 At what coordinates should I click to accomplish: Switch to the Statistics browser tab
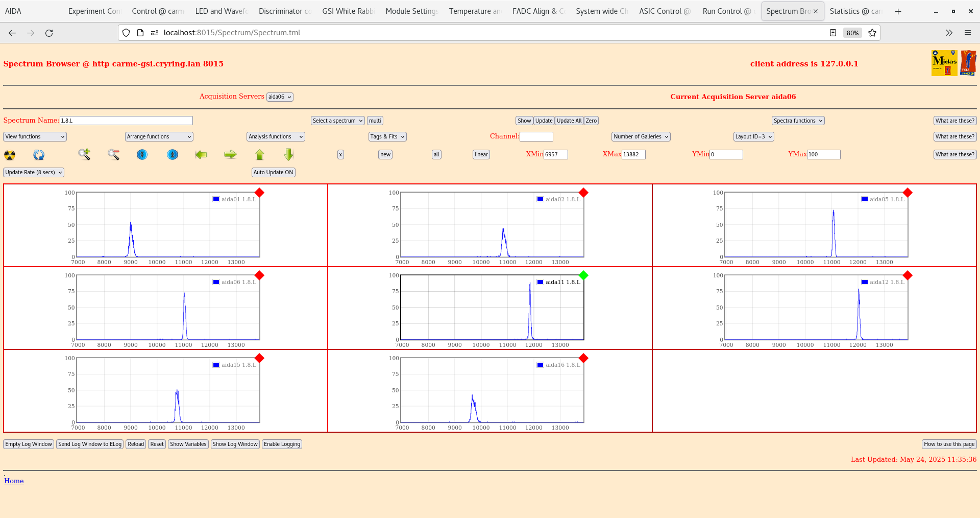pos(855,11)
